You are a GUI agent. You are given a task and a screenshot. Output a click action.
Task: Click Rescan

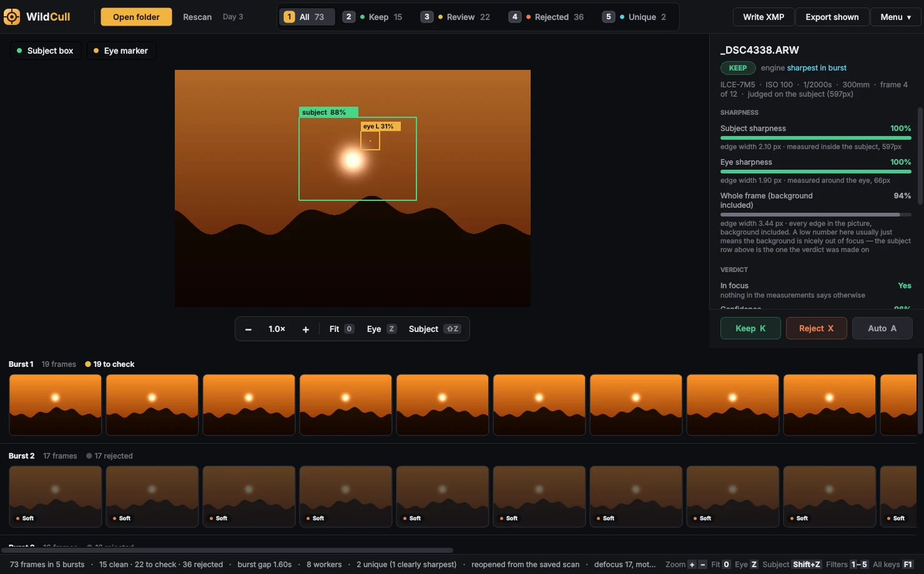point(197,17)
